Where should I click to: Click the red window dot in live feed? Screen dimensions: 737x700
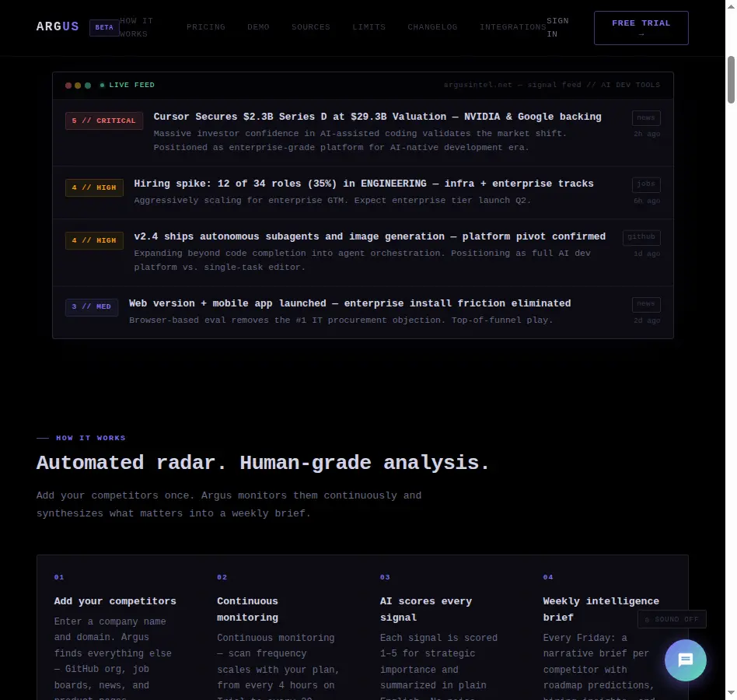68,86
